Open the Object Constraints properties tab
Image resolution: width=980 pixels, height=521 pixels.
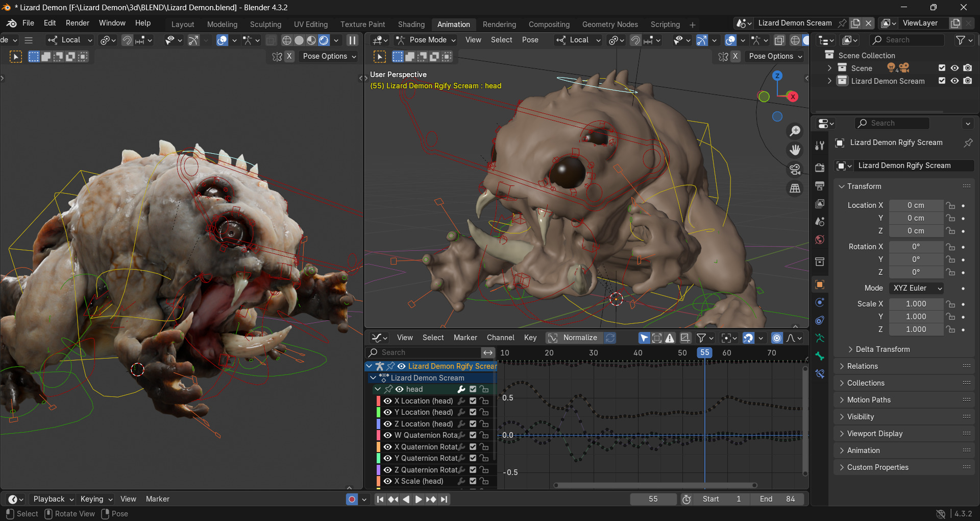click(820, 320)
